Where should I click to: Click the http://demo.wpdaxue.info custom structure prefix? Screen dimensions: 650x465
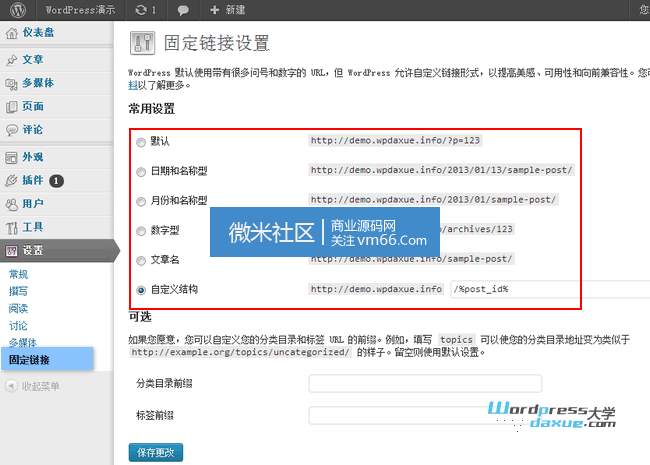(376, 289)
